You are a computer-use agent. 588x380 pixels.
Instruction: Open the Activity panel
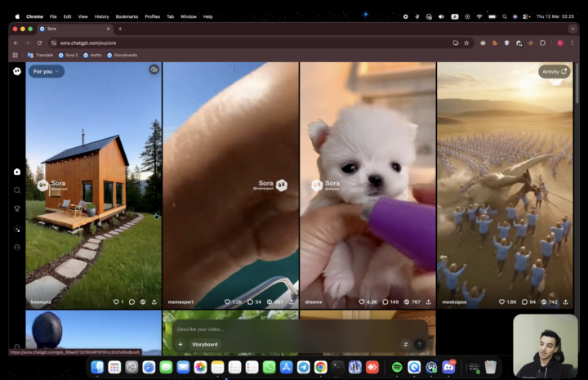coord(555,72)
